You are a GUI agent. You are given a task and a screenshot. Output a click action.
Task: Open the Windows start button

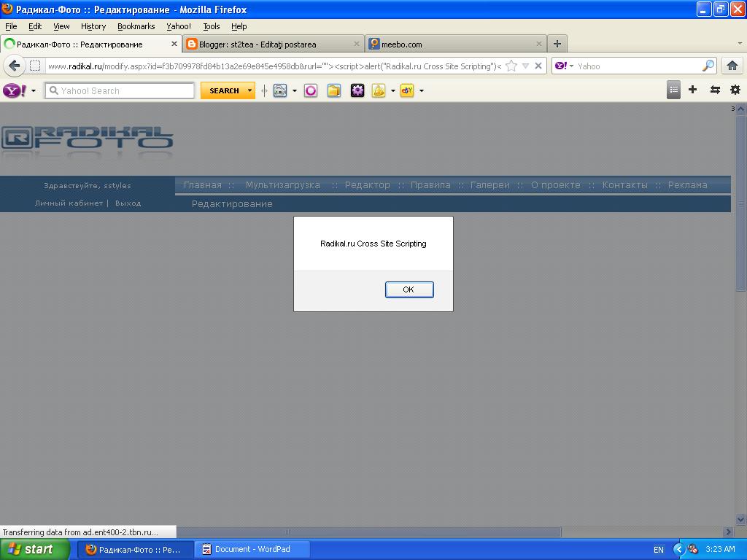click(35, 549)
